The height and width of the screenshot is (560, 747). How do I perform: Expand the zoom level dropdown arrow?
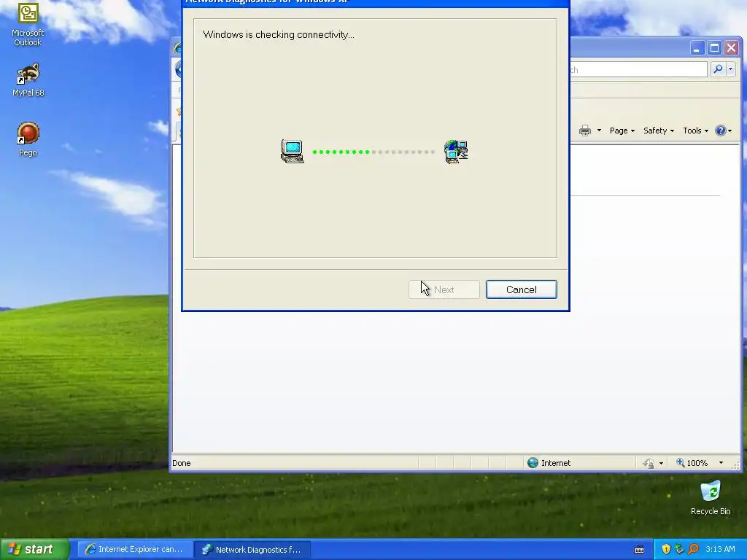tap(721, 463)
